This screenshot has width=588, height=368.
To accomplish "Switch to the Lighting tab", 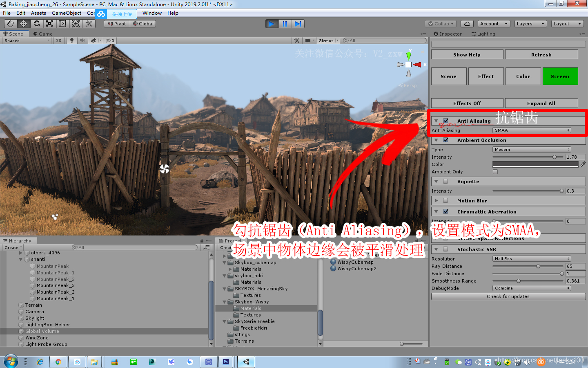I will pos(483,34).
